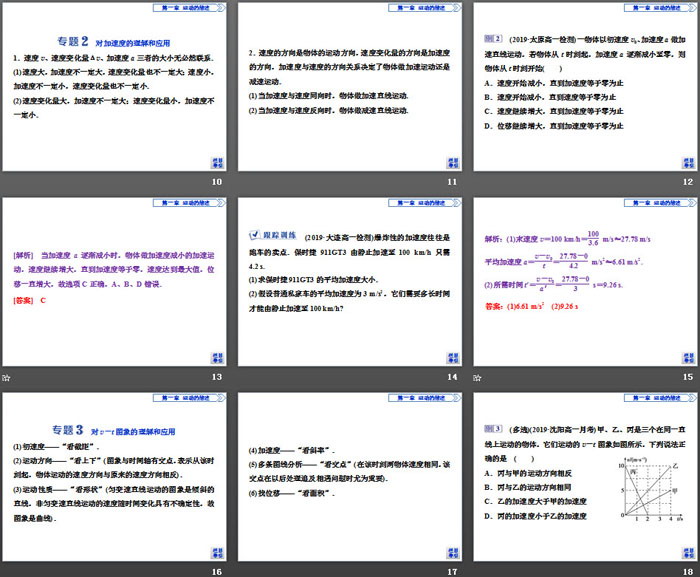700x577 pixels.
Task: Select slide 11 thumbnail
Action: (349, 87)
